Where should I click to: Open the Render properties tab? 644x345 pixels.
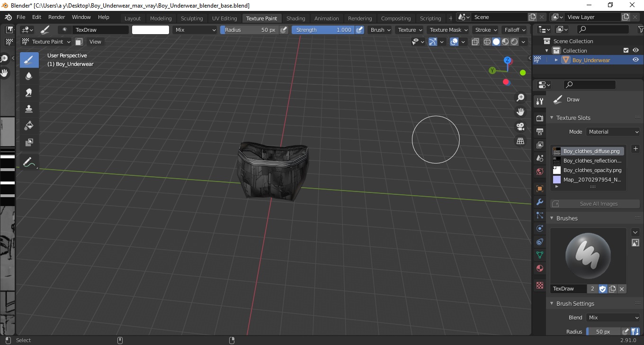[539, 118]
